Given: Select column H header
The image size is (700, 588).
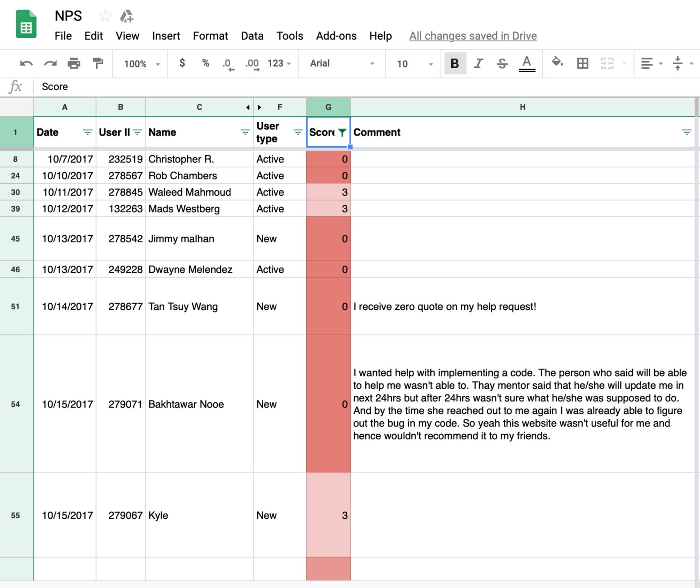Looking at the screenshot, I should (x=523, y=107).
